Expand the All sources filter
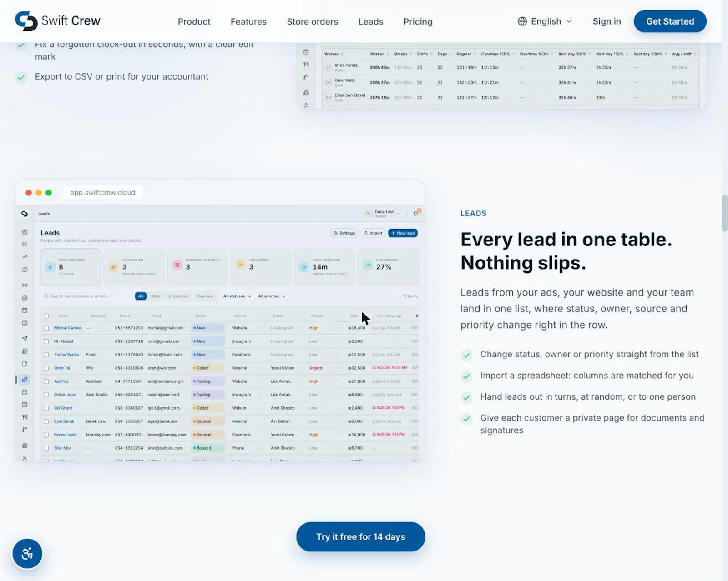Viewport: 728px width, 581px height. point(272,296)
